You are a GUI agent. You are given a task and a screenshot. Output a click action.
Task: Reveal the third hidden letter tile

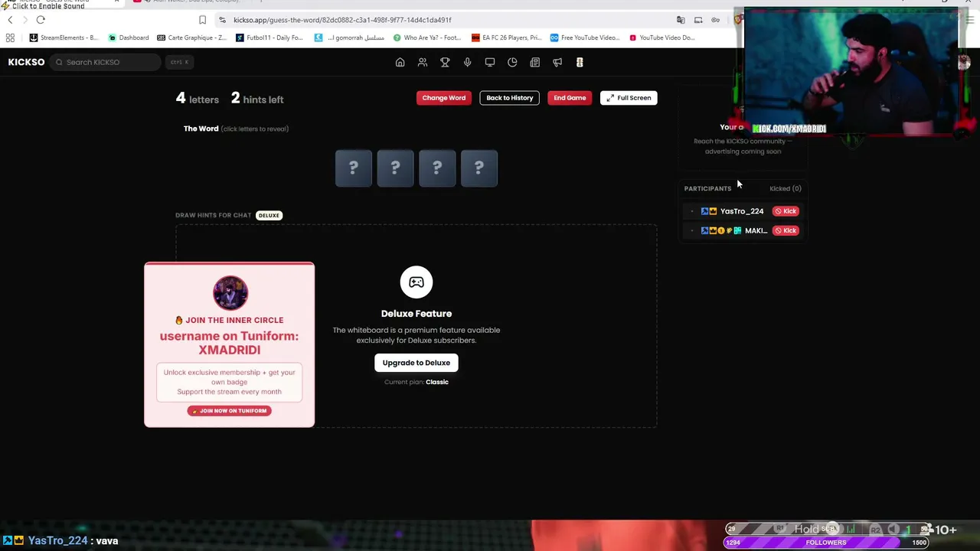(437, 168)
